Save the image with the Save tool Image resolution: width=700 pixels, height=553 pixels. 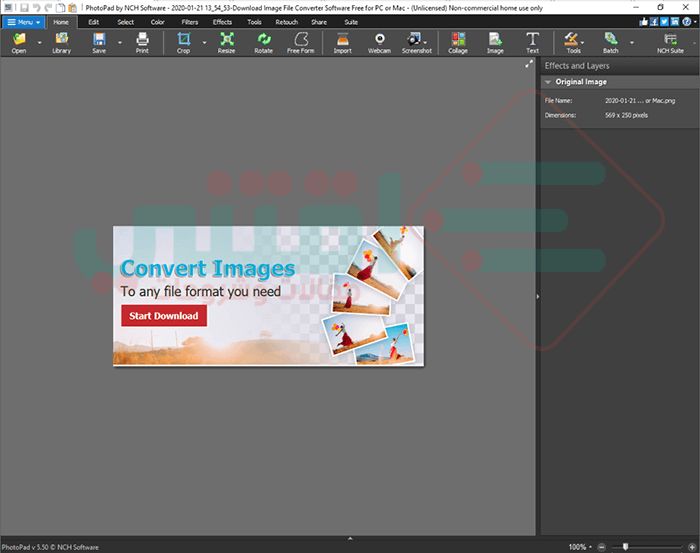99,43
